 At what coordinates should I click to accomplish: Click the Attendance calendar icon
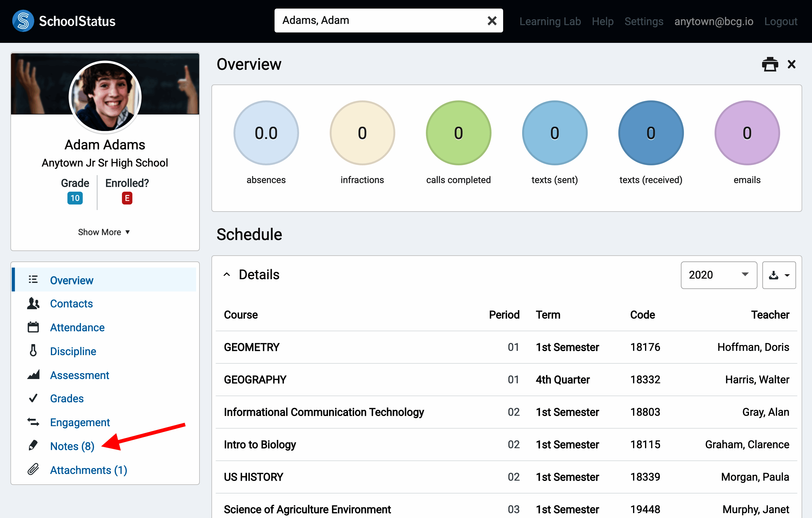click(33, 327)
